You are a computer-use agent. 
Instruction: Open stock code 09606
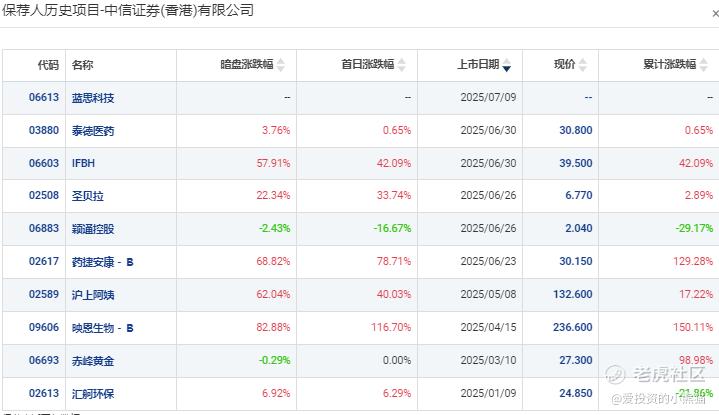(x=44, y=327)
